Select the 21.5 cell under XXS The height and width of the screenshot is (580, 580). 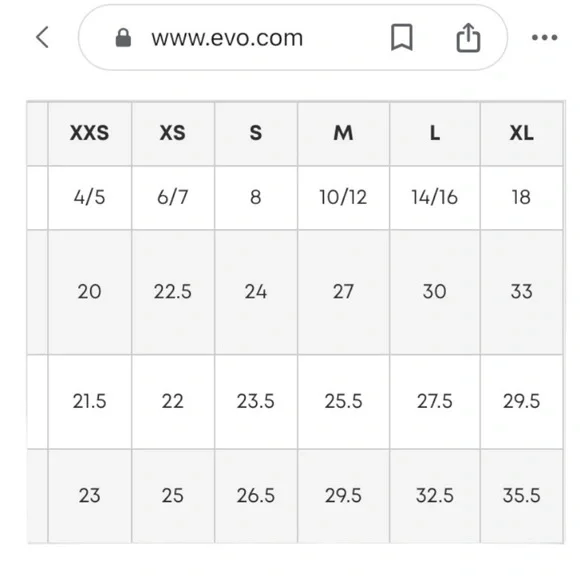coord(90,401)
